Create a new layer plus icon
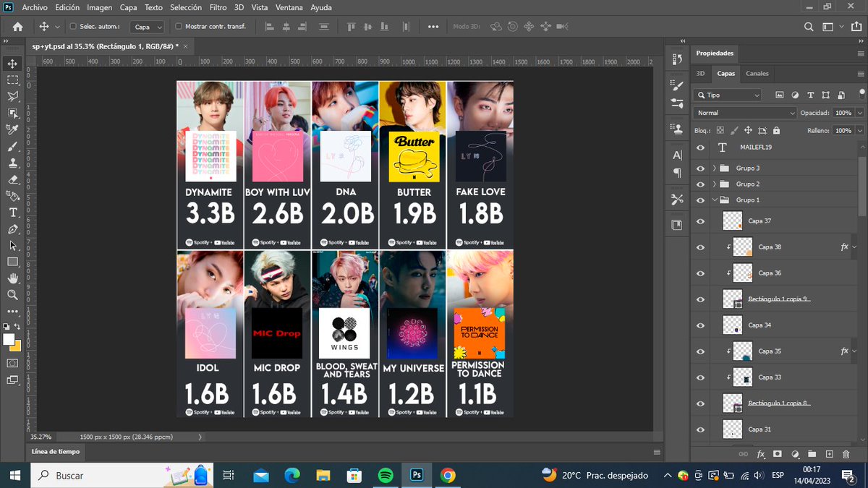This screenshot has width=868, height=488. coord(829,454)
